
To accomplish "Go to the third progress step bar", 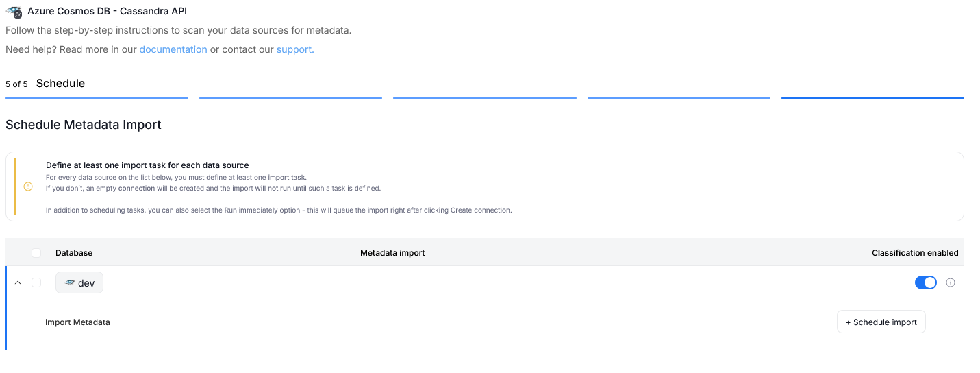I will [x=485, y=98].
